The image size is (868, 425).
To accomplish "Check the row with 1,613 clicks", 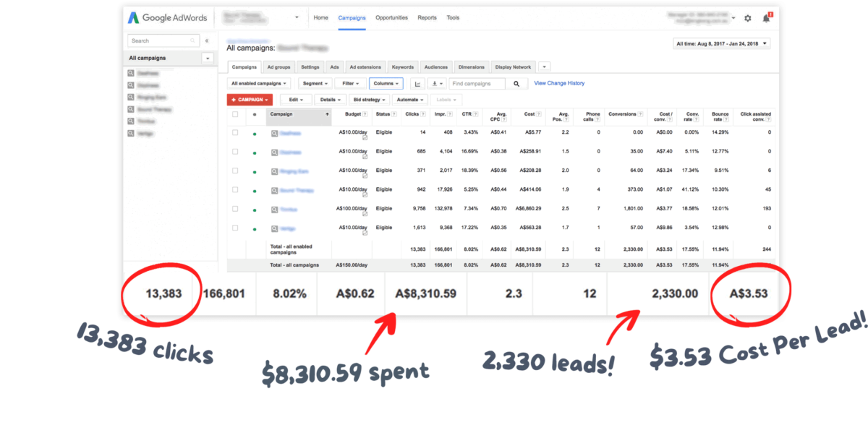I will click(235, 228).
